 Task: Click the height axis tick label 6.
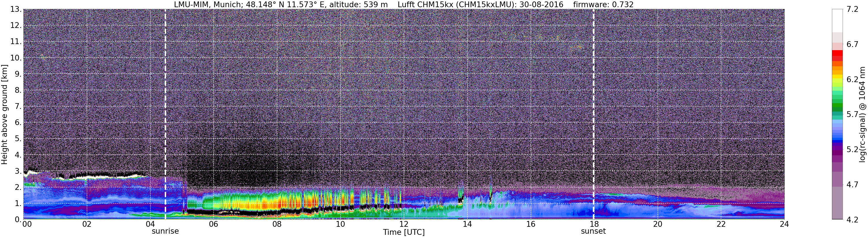click(x=18, y=122)
